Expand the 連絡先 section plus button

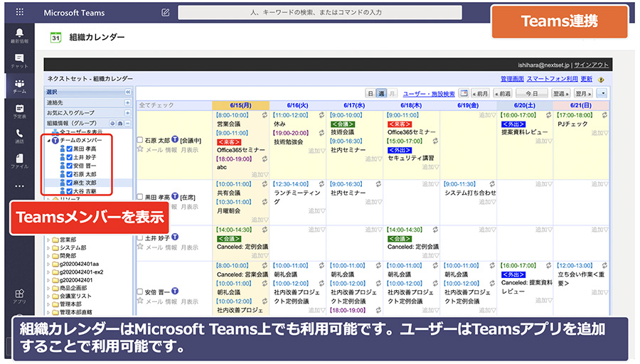(x=128, y=102)
